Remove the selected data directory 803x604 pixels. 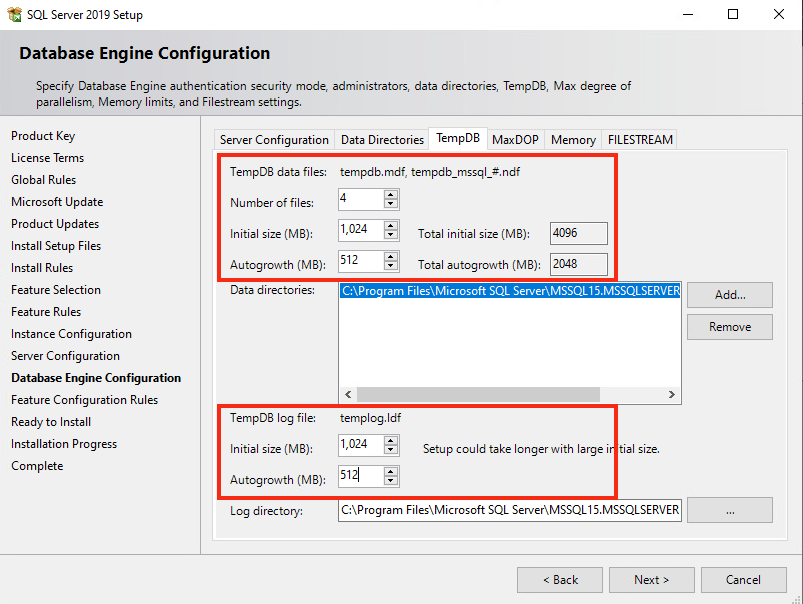[730, 327]
